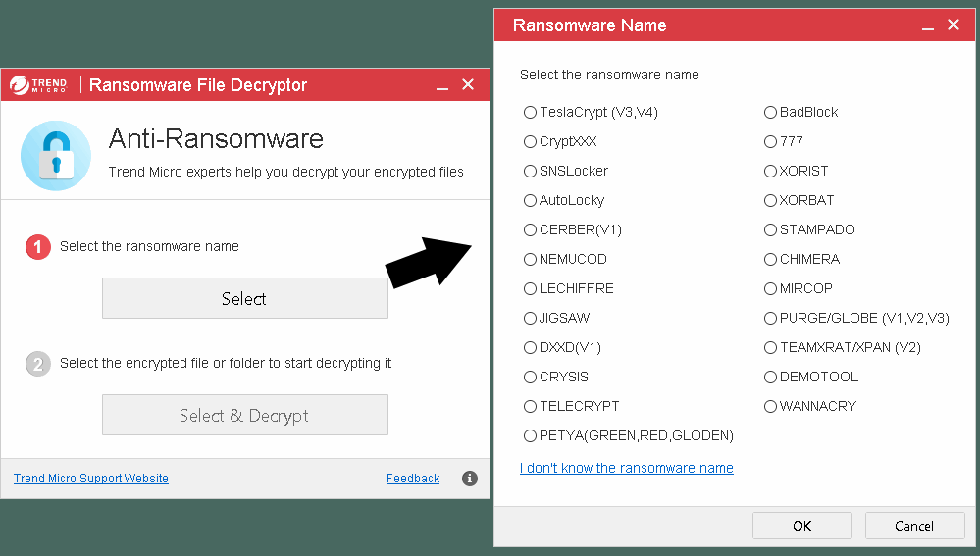Screen dimensions: 980x556
Task: Close the Ransomware Name dialog
Action: pos(954,25)
